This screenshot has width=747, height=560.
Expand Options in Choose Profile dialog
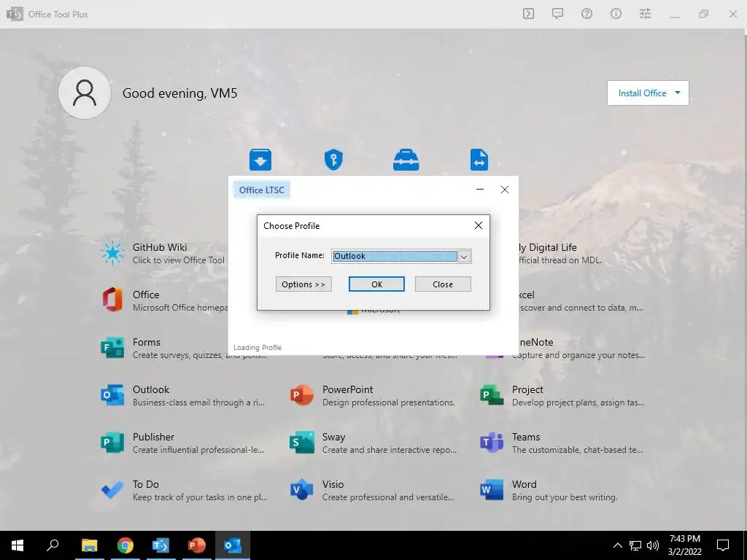coord(303,284)
